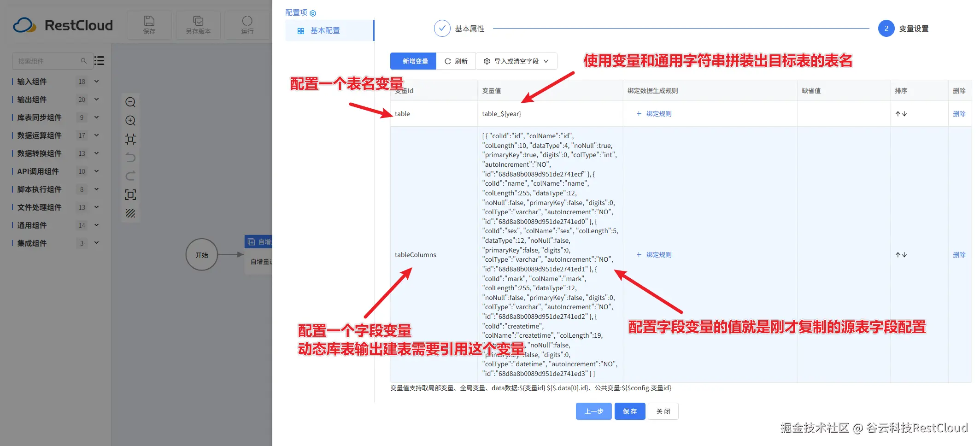Go back with 上一步 button
980x446 pixels.
[x=594, y=411]
